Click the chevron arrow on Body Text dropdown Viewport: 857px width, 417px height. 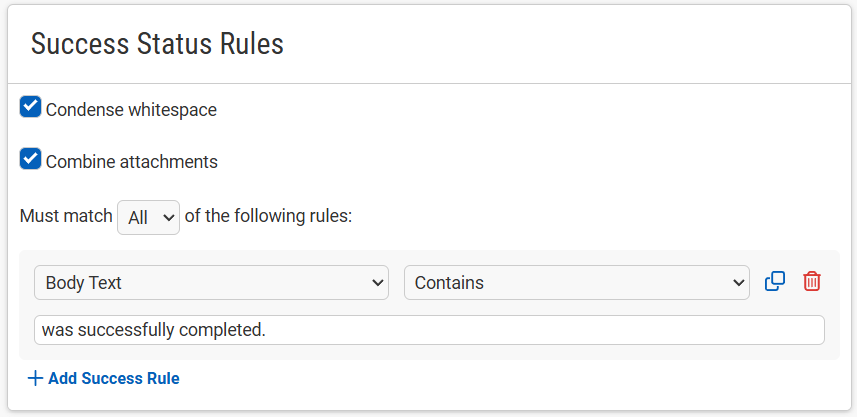coord(377,283)
